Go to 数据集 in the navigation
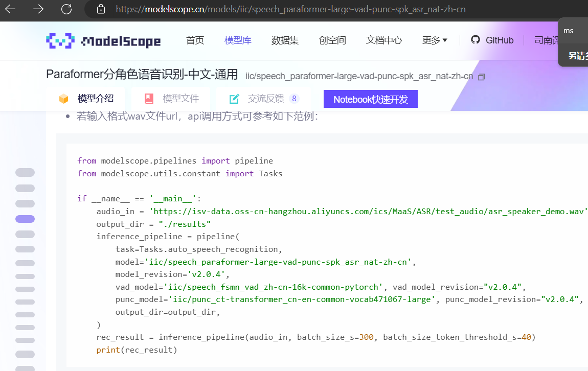The height and width of the screenshot is (371, 588). pos(285,40)
